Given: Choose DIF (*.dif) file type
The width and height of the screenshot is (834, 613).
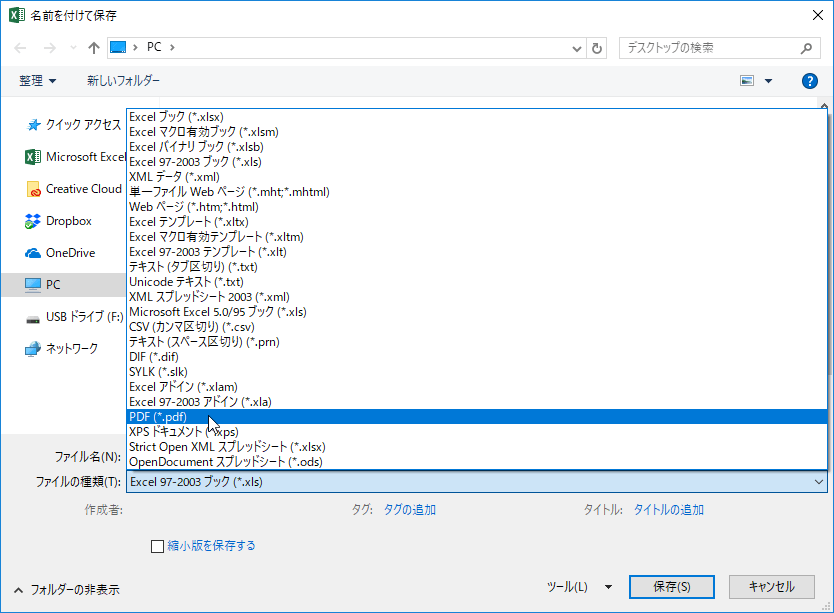Looking at the screenshot, I should pyautogui.click(x=477, y=357).
